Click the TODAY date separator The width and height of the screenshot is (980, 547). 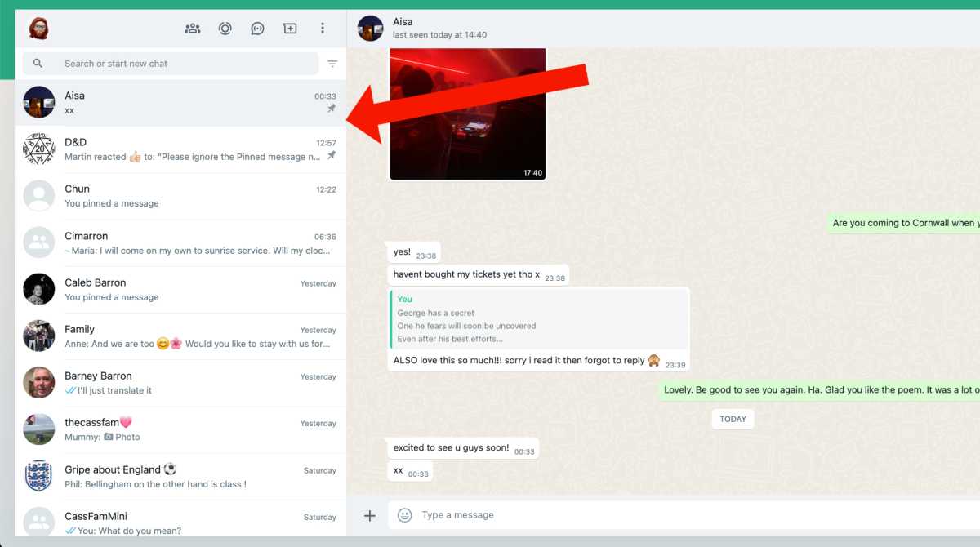(733, 419)
